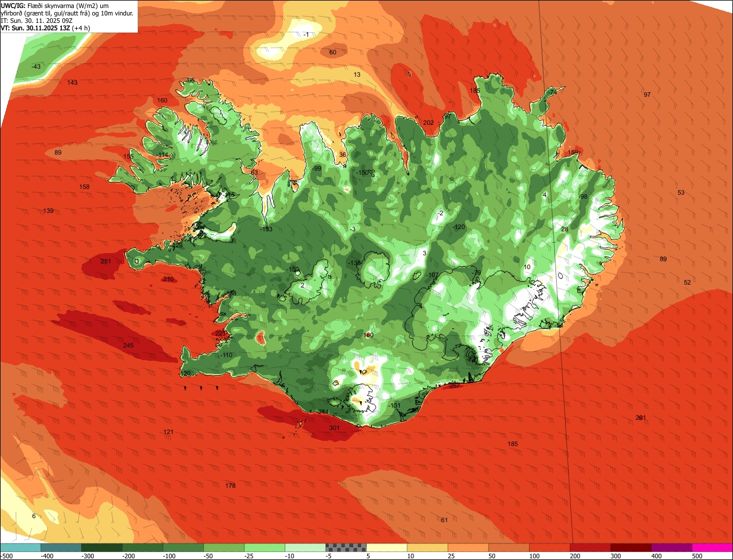733x560 pixels.
Task: Click the '159' value on the northeast coast
Action: click(573, 152)
